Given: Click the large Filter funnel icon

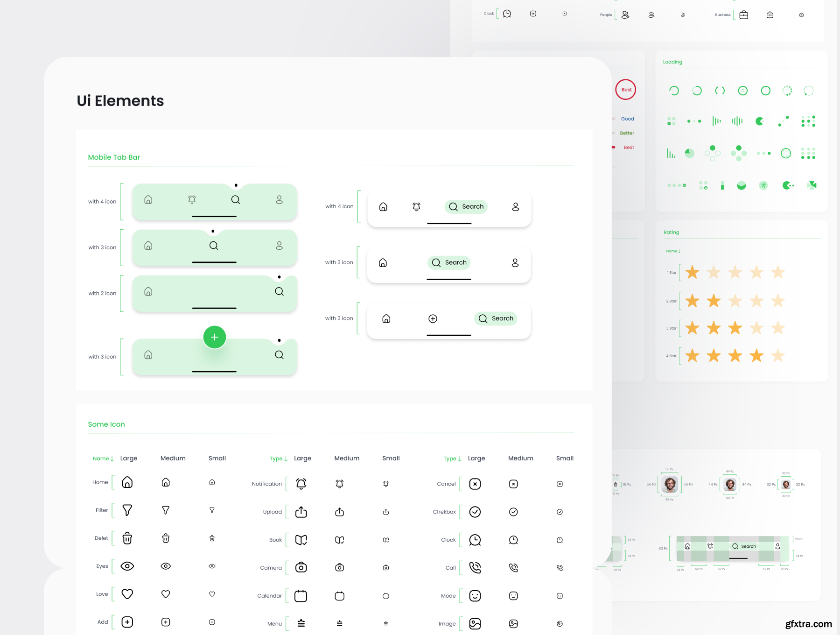Looking at the screenshot, I should [127, 510].
